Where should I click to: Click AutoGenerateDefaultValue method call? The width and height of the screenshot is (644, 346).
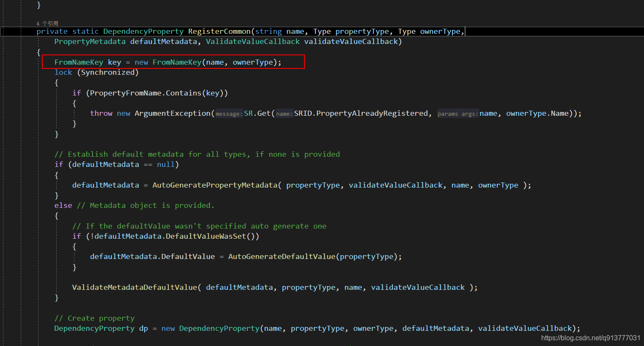click(282, 256)
